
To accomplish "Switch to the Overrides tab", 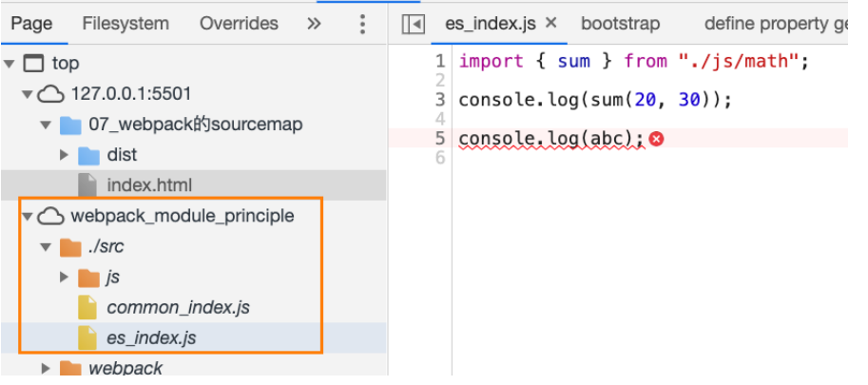I will pos(239,24).
